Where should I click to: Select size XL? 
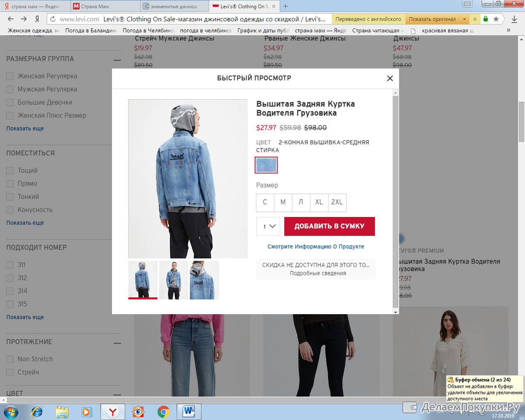tap(319, 202)
